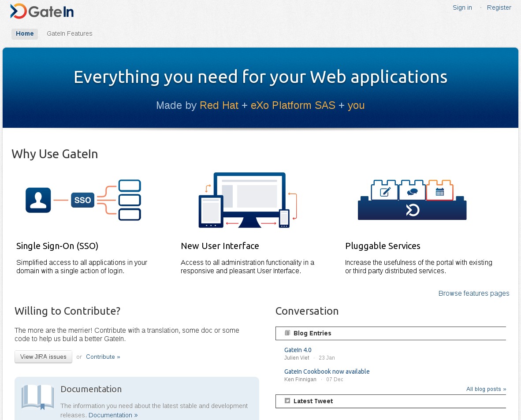Screen dimensions: 521x420
Task: Click the Blog Entries section header
Action: (391, 333)
